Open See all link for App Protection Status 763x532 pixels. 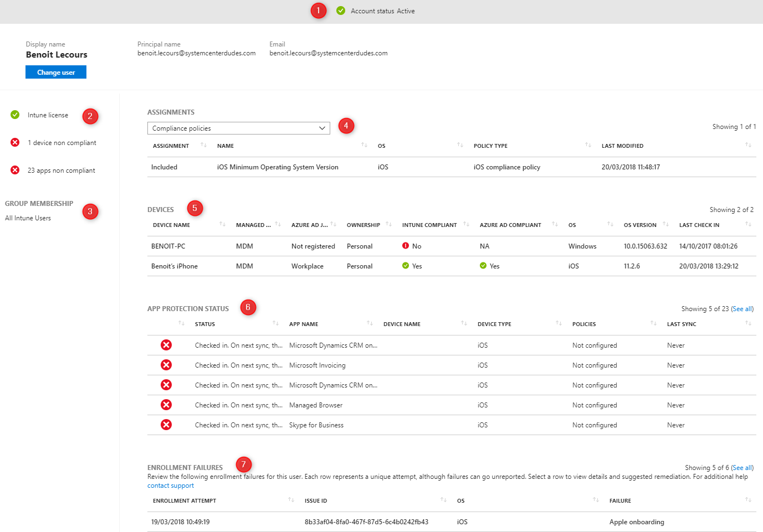(x=742, y=309)
